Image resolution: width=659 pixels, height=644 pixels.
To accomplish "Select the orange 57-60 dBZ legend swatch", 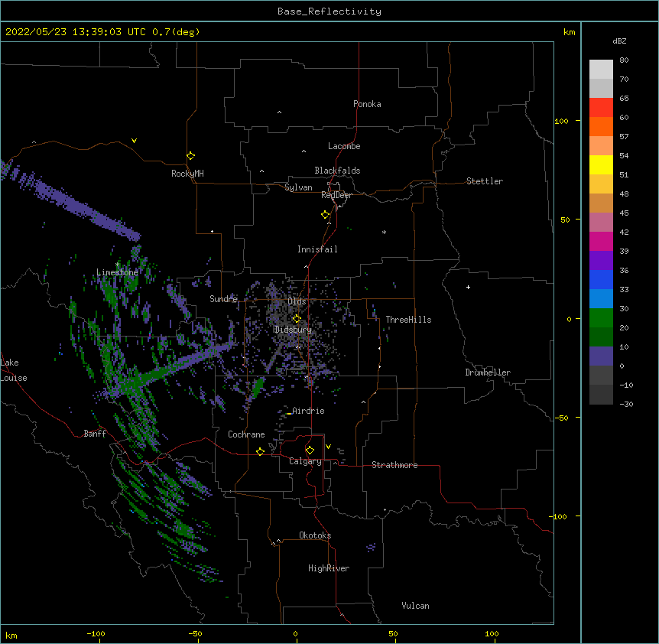I will (601, 127).
